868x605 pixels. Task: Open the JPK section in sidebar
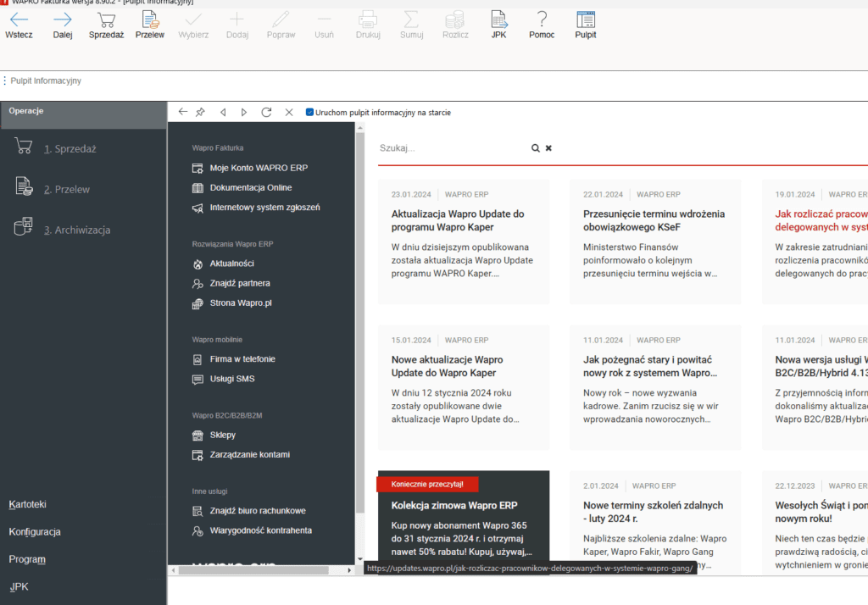19,586
